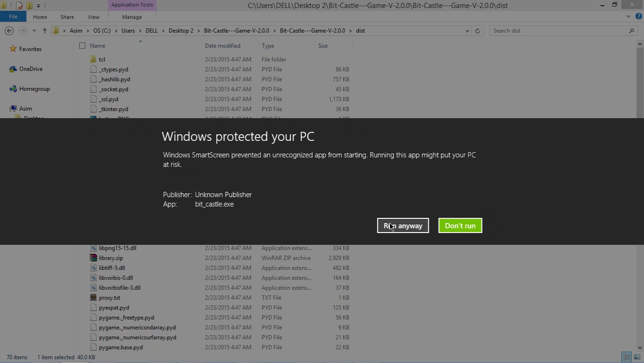
Task: Expand the address bar history dropdown
Action: [467, 31]
